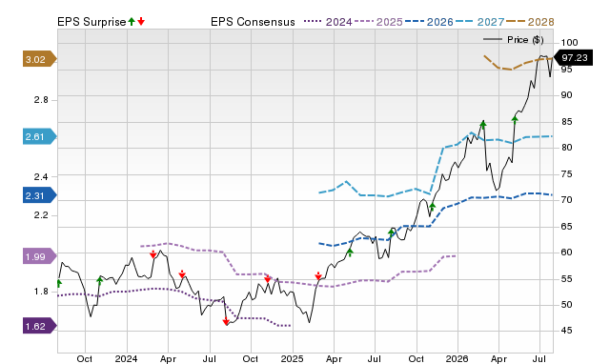
Task: Click the Apr label just after 2024
Action: pyautogui.click(x=168, y=358)
